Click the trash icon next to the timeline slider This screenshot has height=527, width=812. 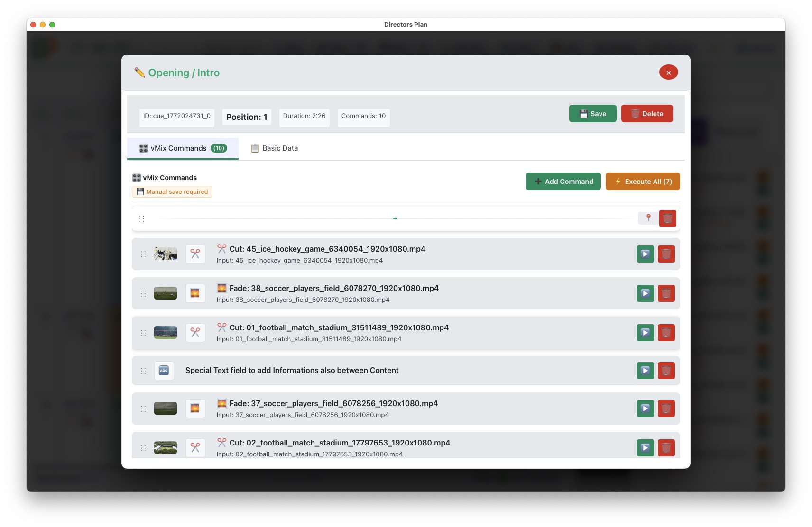[668, 218]
